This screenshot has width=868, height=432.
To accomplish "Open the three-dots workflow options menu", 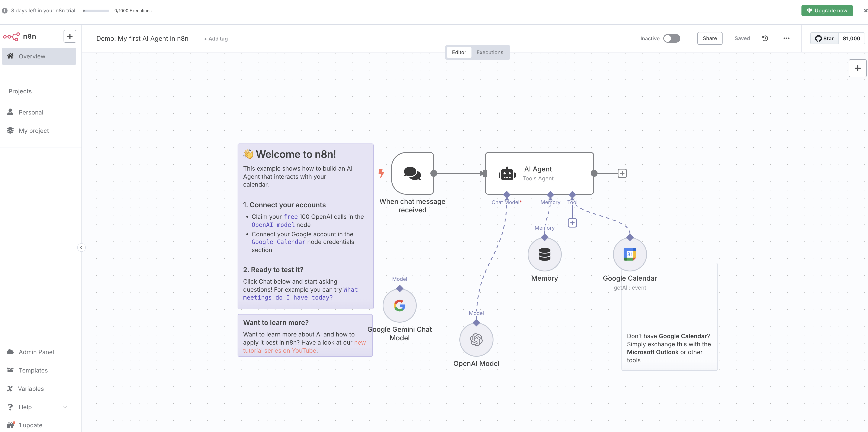I will click(786, 38).
